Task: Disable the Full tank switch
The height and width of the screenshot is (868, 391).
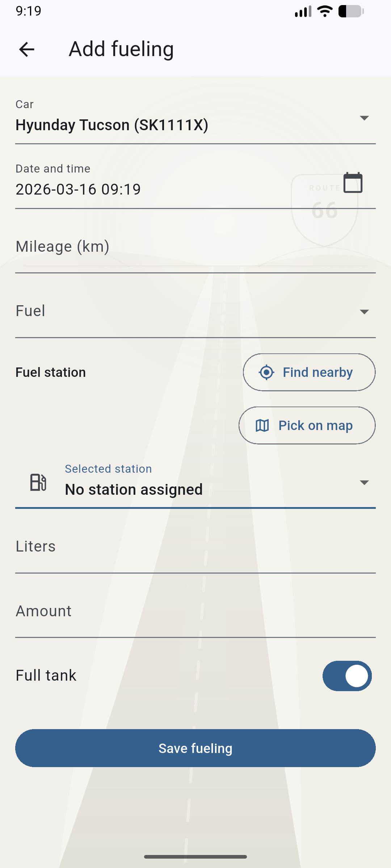Action: click(347, 676)
